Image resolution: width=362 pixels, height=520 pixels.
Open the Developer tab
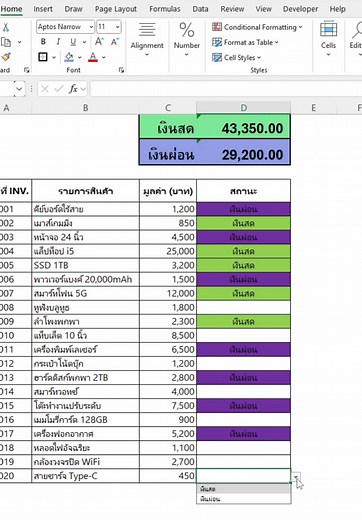pyautogui.click(x=300, y=9)
